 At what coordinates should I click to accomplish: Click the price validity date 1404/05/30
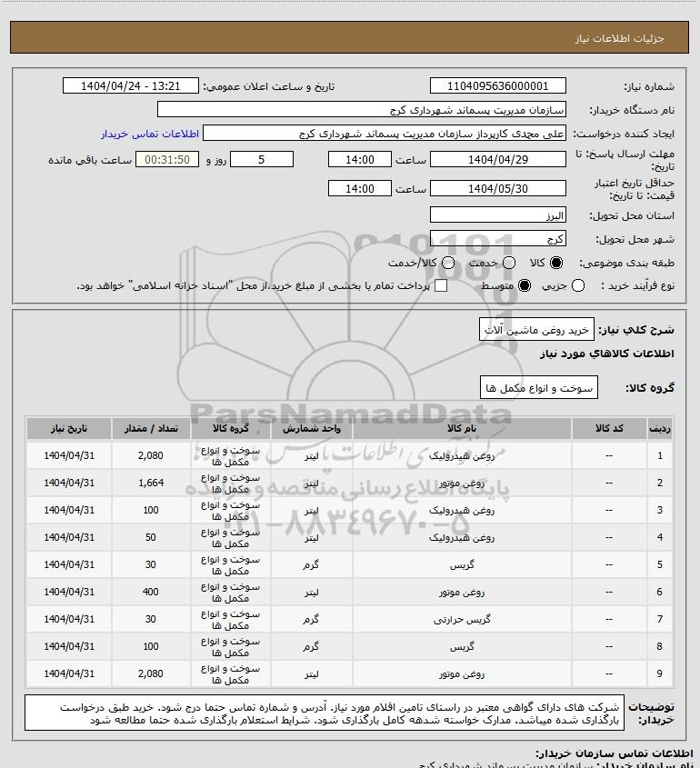(497, 188)
